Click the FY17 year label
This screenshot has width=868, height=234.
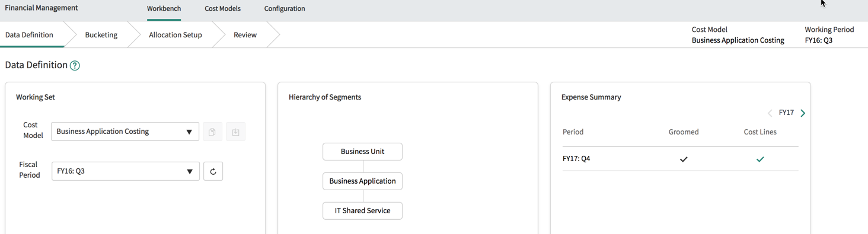pyautogui.click(x=786, y=113)
